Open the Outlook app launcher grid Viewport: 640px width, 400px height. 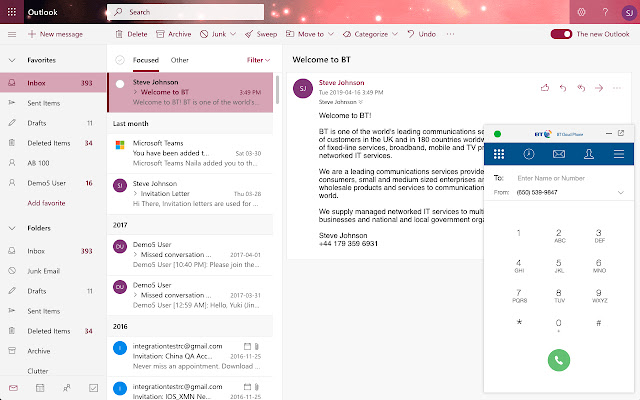[12, 12]
